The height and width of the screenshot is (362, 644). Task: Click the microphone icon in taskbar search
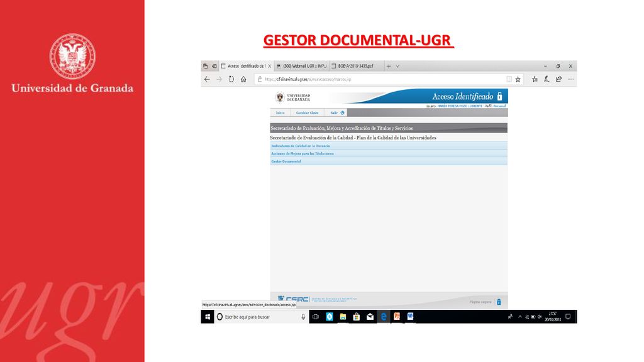click(303, 317)
